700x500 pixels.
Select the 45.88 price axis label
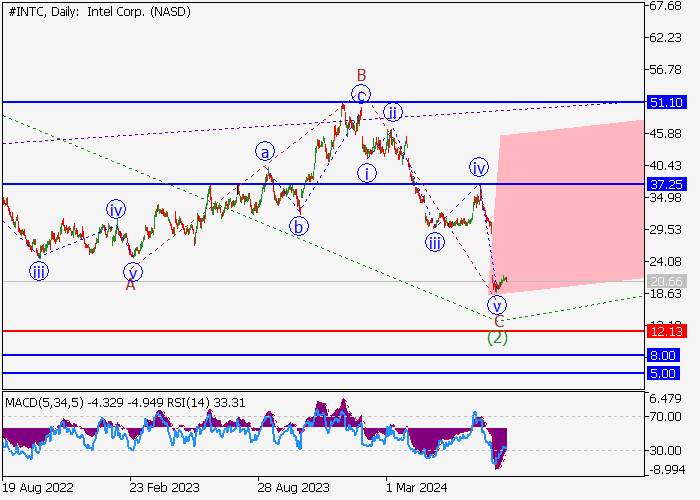coord(666,133)
